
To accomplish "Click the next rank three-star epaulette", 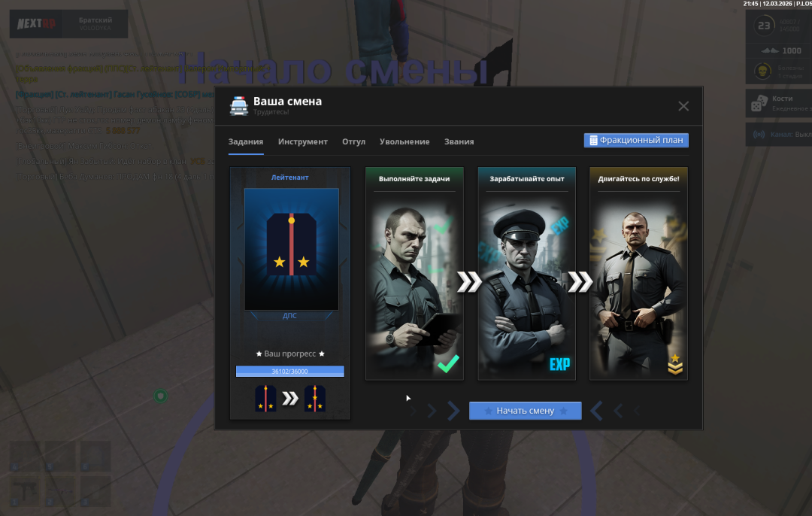I will pyautogui.click(x=314, y=399).
